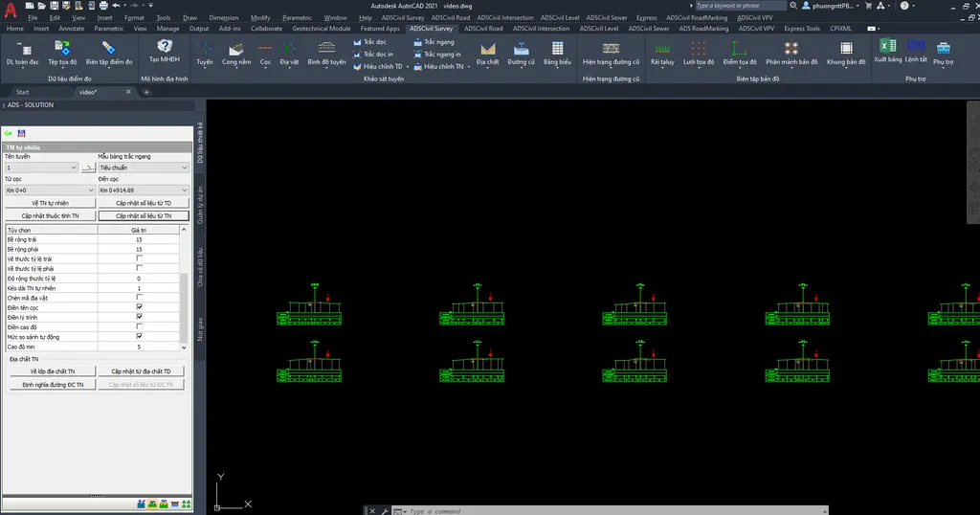Select the Khung bản đồ tool
The image size is (980, 515).
[x=846, y=48]
